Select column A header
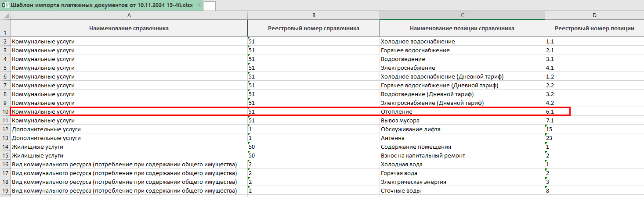 tap(129, 15)
